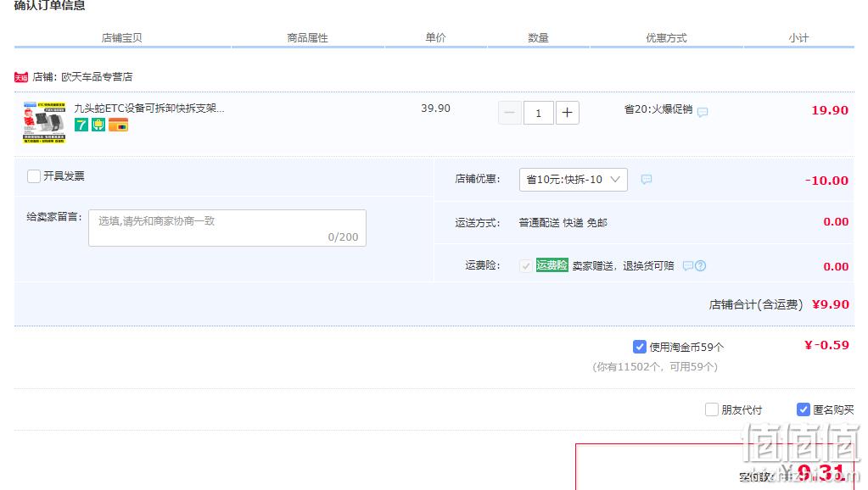This screenshot has width=868, height=490.
Task: Decrease quantity with the minus button
Action: [x=509, y=113]
